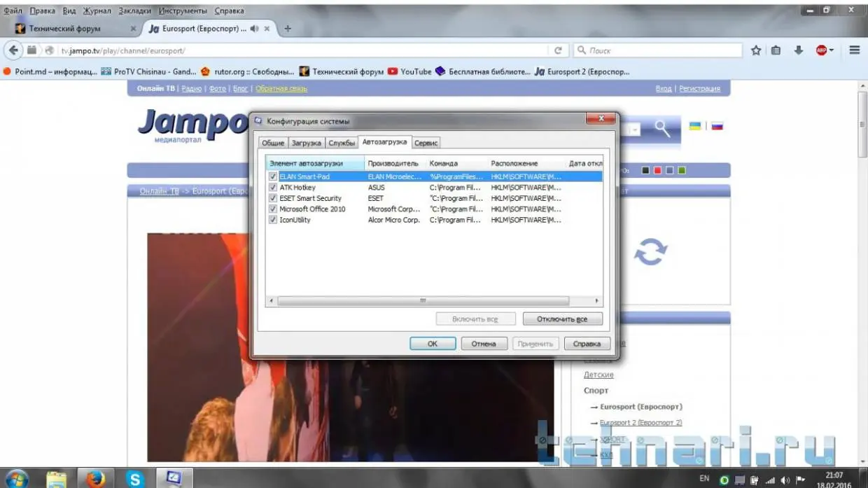This screenshot has height=488, width=868.
Task: Open a new tab with plus button
Action: (x=288, y=29)
